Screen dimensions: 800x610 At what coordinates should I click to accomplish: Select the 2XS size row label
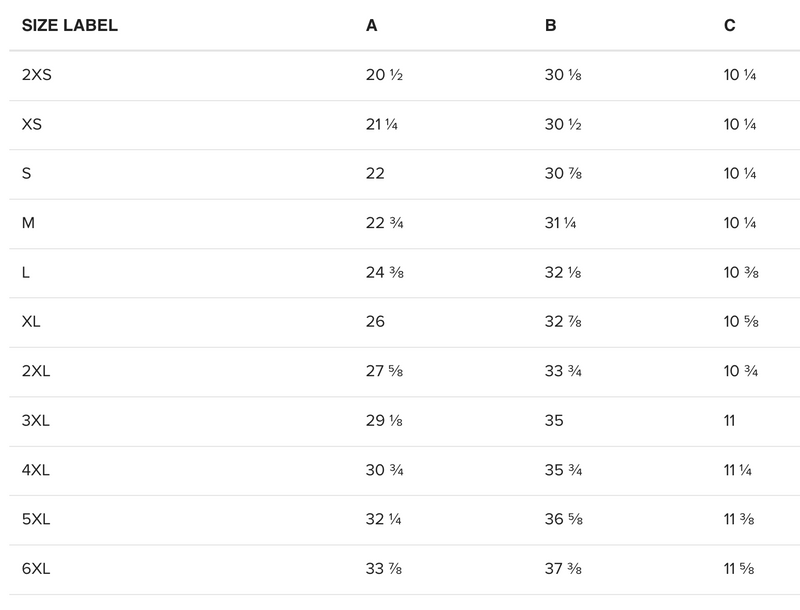coord(37,75)
